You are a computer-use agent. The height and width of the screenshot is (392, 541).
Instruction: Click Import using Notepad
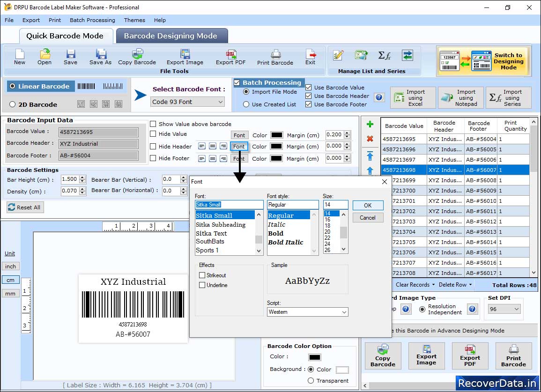click(x=460, y=98)
